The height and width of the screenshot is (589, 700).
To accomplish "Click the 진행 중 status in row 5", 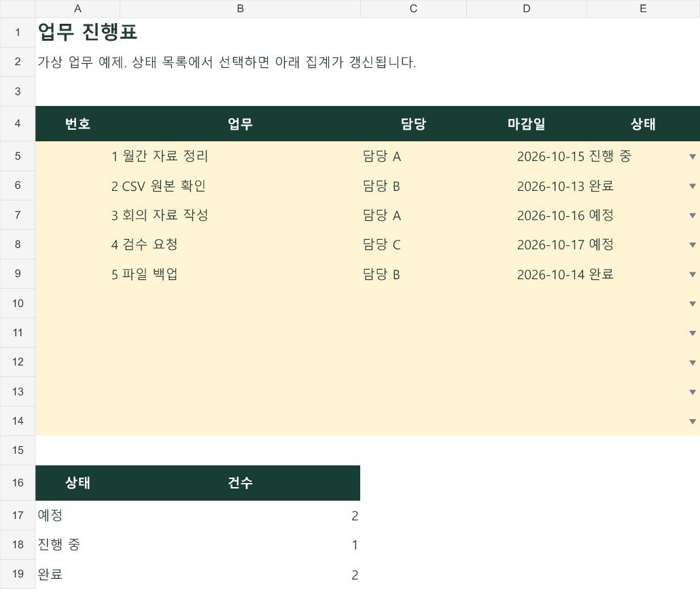I will (610, 156).
